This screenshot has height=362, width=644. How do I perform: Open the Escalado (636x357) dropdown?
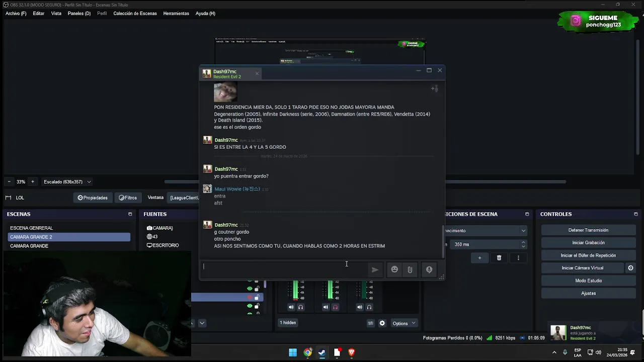tap(67, 182)
